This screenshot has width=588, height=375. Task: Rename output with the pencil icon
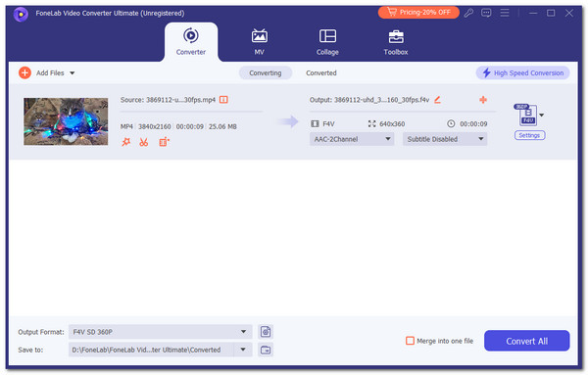click(x=437, y=100)
